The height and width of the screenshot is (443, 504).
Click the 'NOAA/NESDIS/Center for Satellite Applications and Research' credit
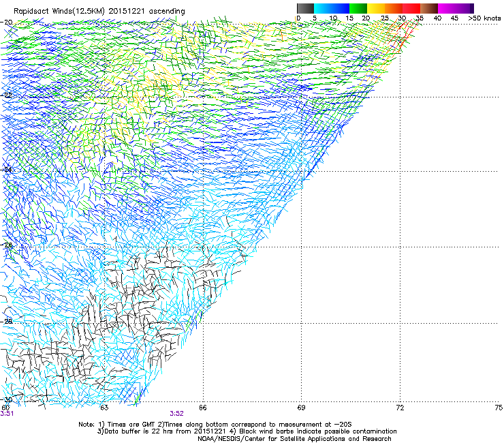click(294, 439)
